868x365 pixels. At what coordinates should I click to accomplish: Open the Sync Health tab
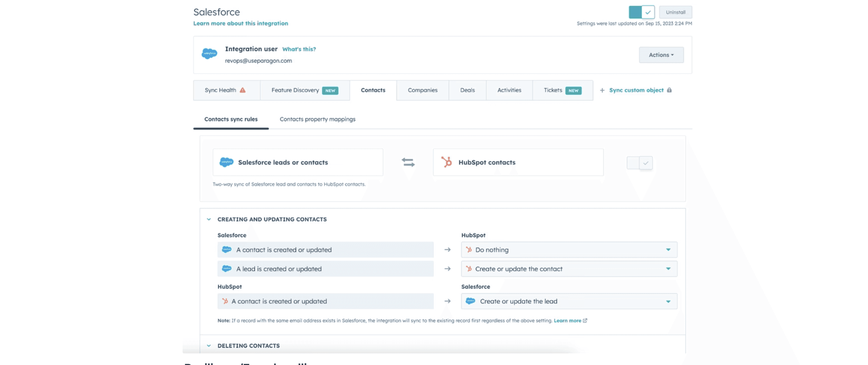pyautogui.click(x=226, y=90)
